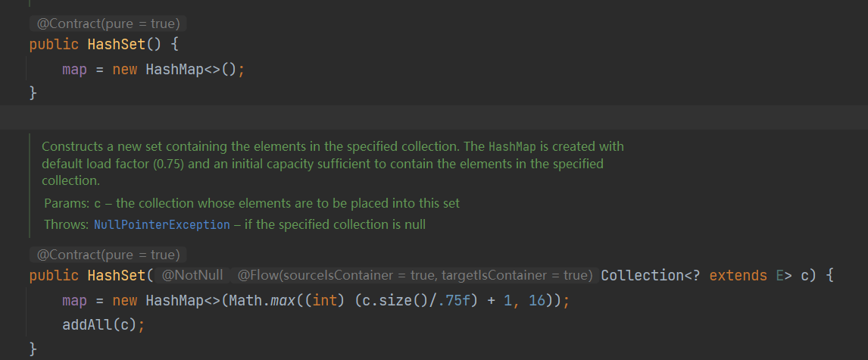868x360 pixels.
Task: Click the Params description line in the documentation
Action: click(x=251, y=203)
